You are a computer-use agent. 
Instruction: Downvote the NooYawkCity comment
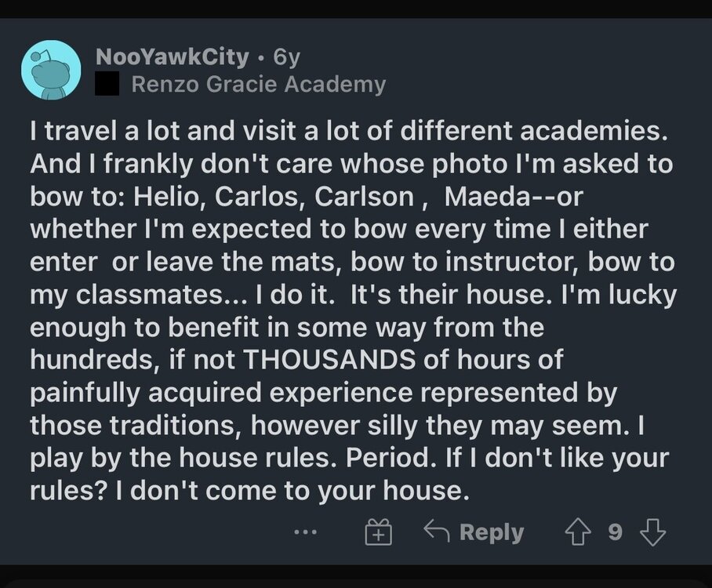652,533
